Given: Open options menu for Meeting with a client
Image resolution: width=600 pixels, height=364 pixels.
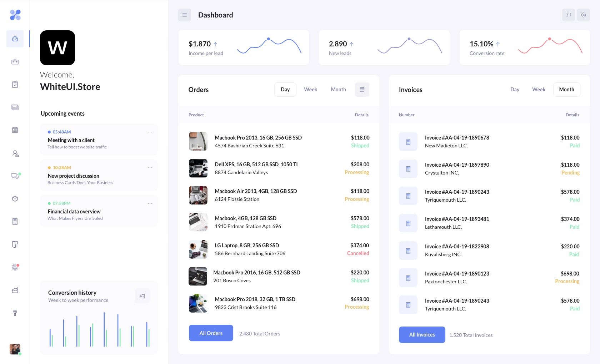Looking at the screenshot, I should (150, 132).
